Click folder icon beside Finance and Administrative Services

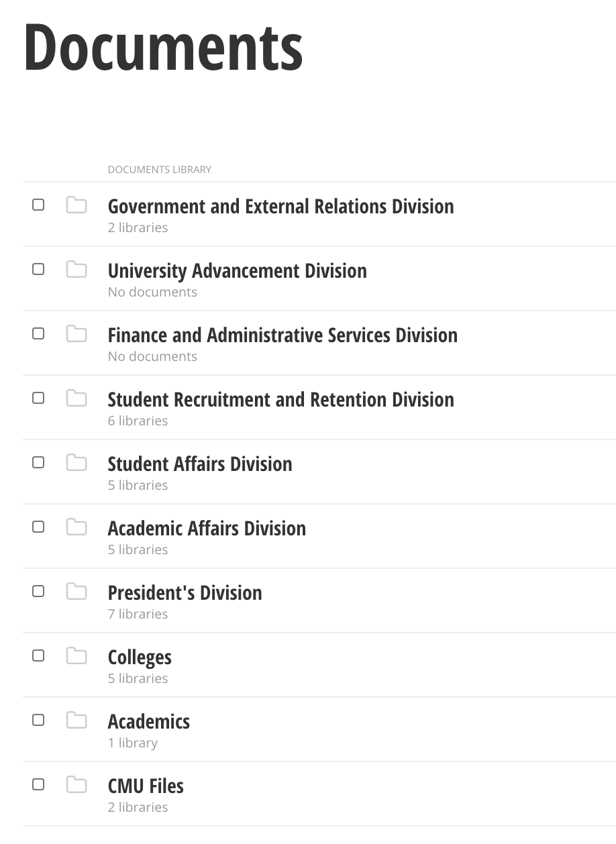[x=76, y=334]
